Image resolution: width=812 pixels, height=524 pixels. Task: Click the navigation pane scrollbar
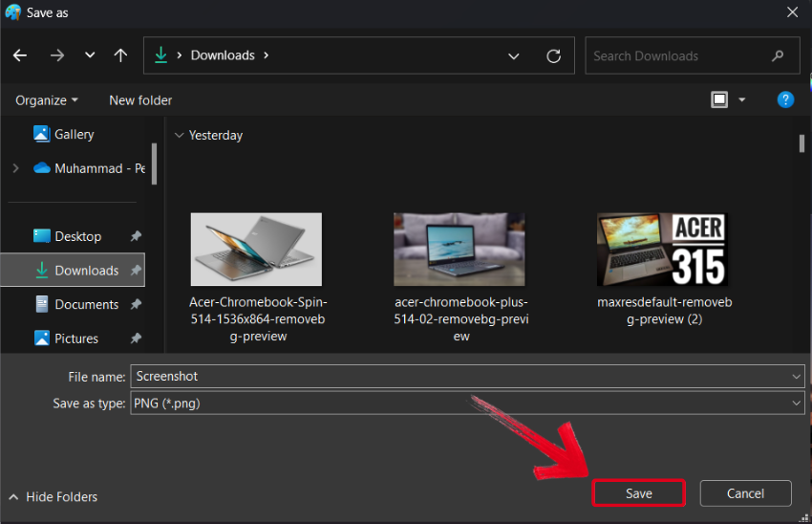point(155,164)
